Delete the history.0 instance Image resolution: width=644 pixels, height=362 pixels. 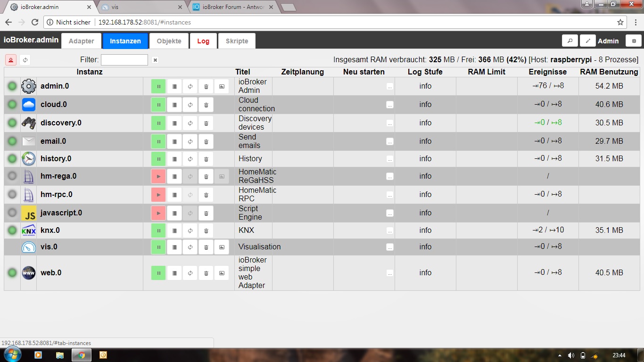[x=206, y=159]
